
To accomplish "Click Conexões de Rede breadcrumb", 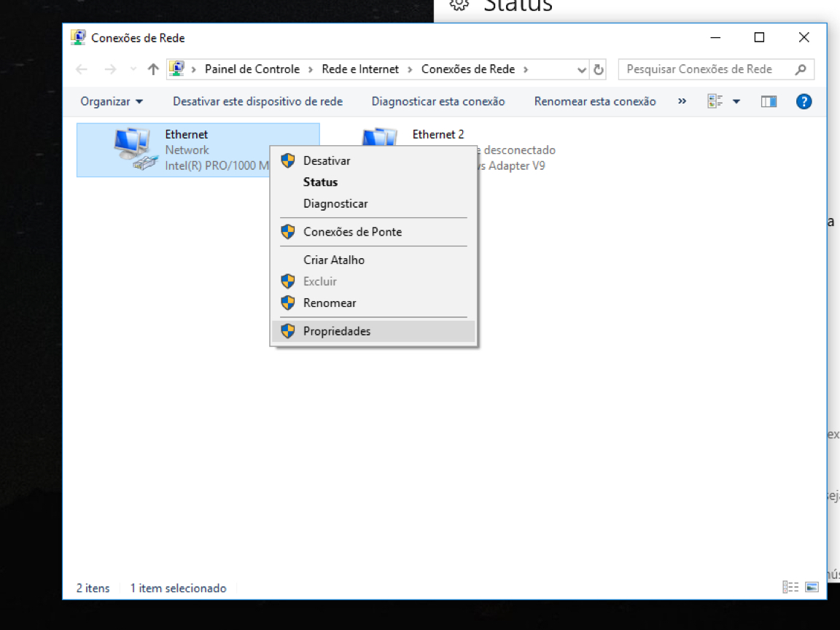I will 468,69.
